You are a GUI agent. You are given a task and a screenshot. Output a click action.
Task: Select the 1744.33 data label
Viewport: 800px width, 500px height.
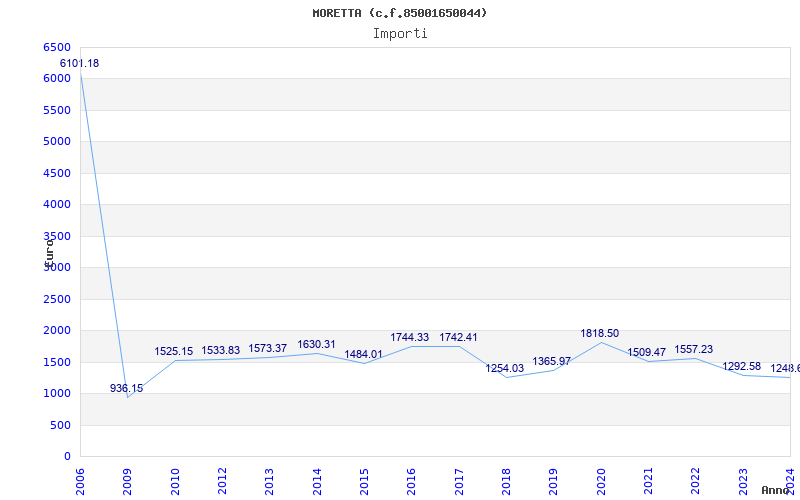(410, 338)
